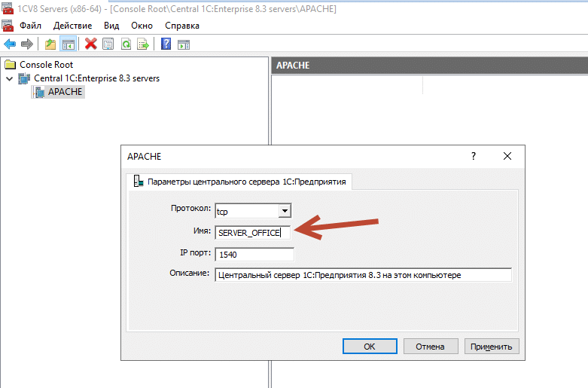Toggle the Show/Hide console tree icon
Viewport: 588px width, 388px height.
(x=67, y=44)
